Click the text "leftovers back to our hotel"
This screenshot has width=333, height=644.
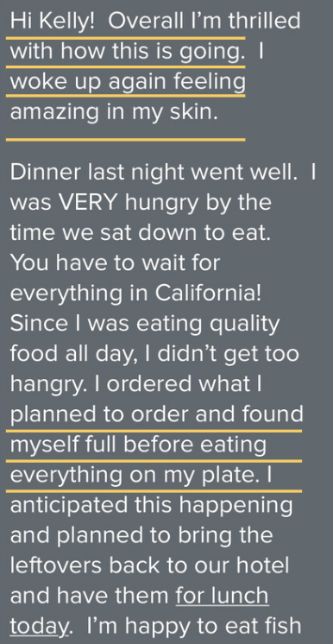(x=149, y=565)
